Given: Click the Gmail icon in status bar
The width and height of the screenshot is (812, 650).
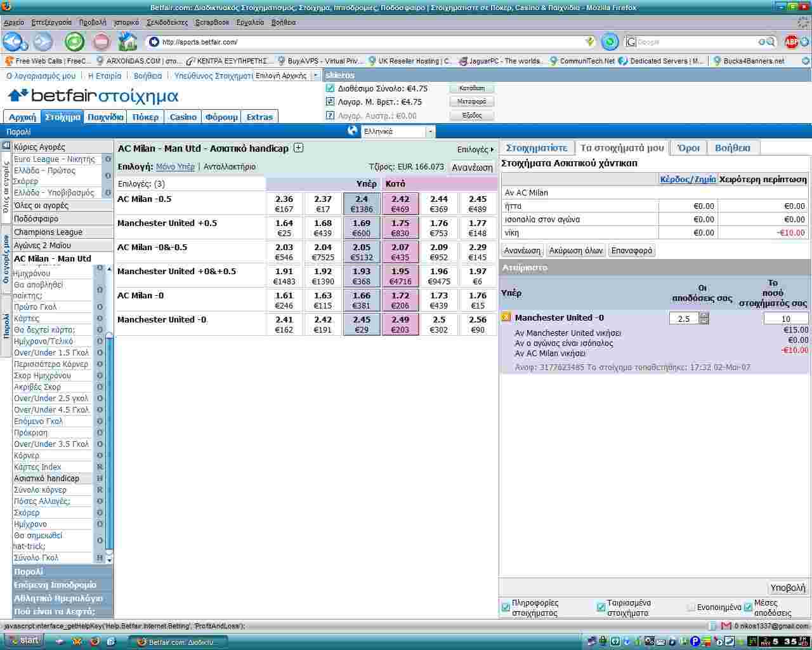Looking at the screenshot, I should click(x=726, y=626).
